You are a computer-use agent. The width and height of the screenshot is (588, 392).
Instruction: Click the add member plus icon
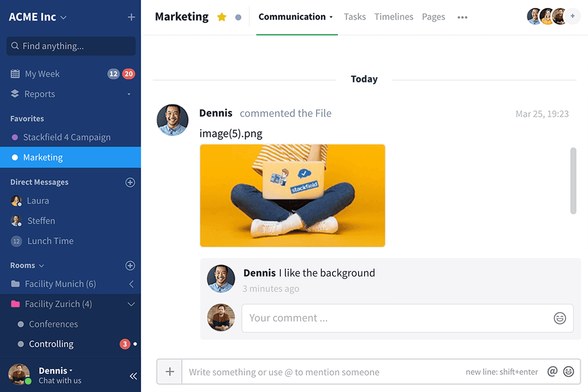[572, 16]
